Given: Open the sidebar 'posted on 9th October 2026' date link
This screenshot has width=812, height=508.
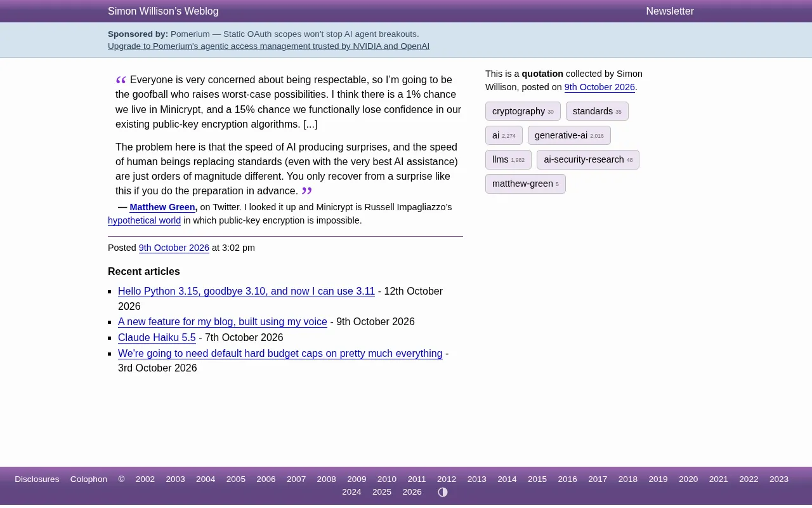Looking at the screenshot, I should (x=599, y=87).
